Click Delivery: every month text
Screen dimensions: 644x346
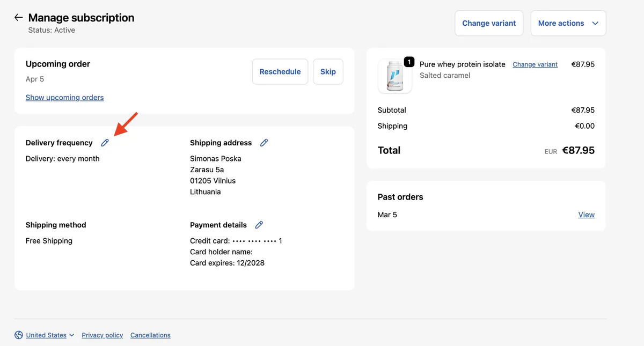tap(62, 158)
